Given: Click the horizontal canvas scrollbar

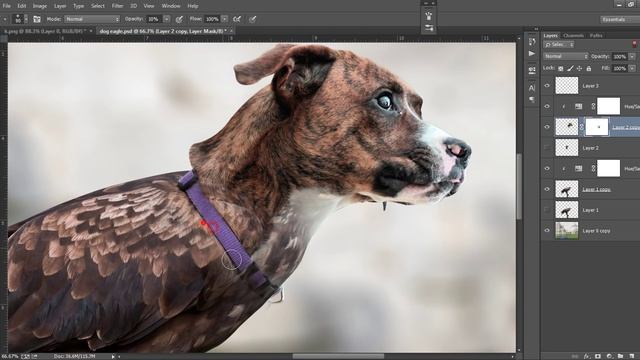Looking at the screenshot, I should click(338, 356).
